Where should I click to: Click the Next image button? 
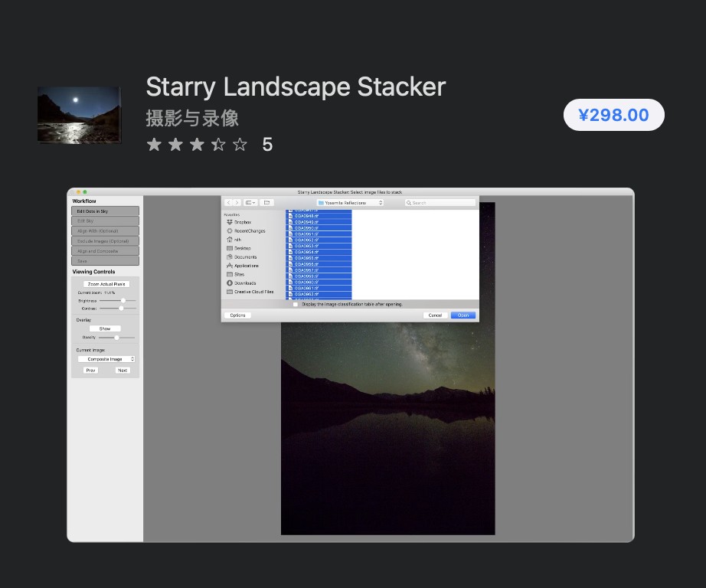[123, 370]
